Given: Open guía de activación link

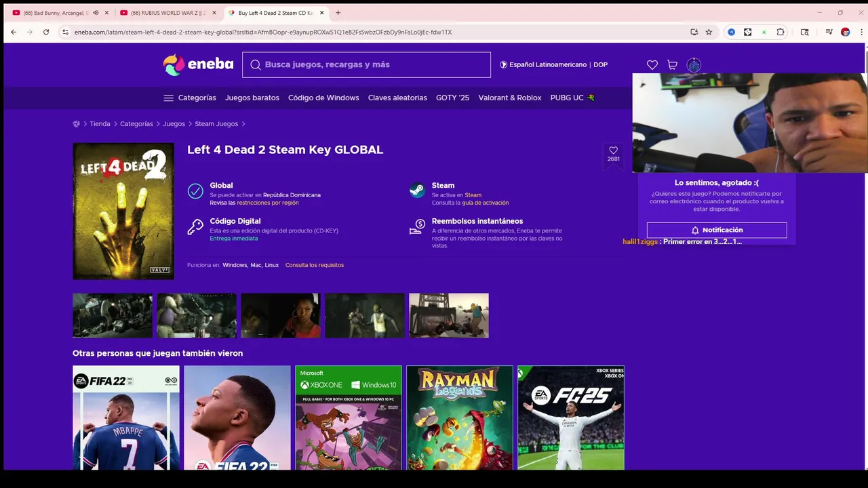Looking at the screenshot, I should pyautogui.click(x=486, y=203).
